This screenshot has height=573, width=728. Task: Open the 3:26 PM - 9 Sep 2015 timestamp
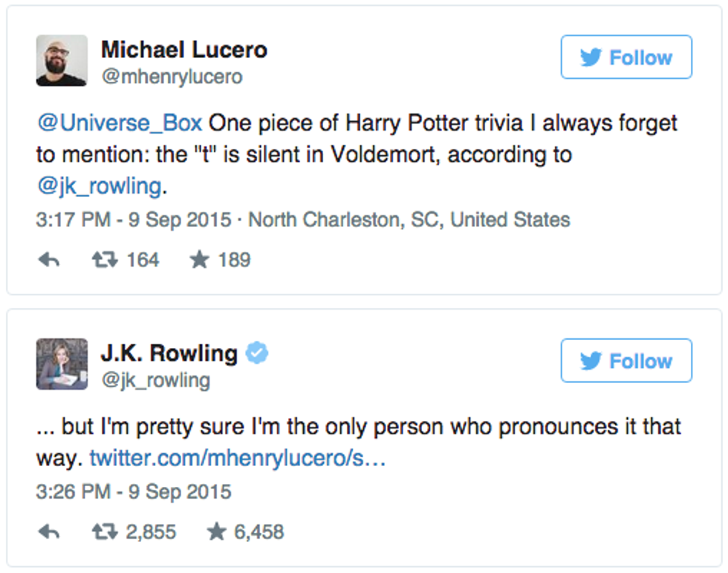pyautogui.click(x=134, y=492)
